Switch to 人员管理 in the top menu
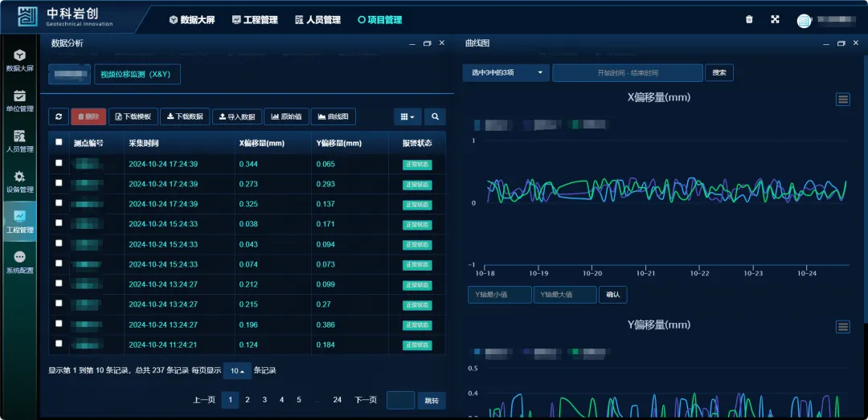 (317, 20)
